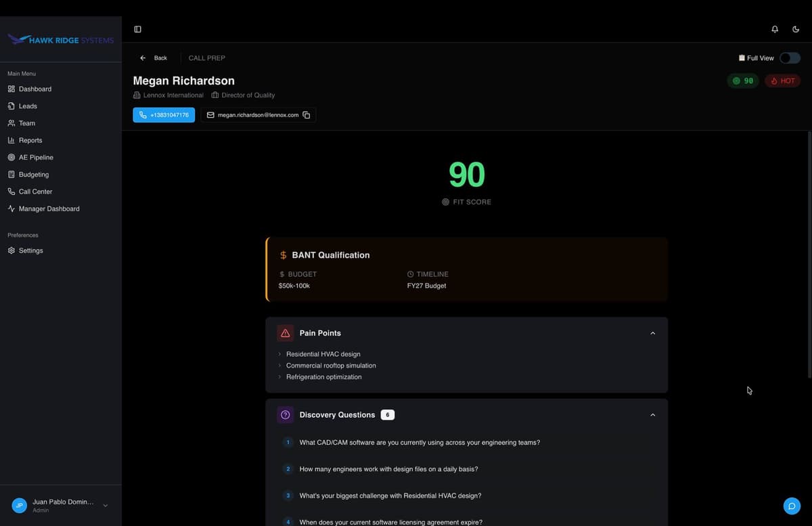Image resolution: width=812 pixels, height=526 pixels.
Task: Open Call Center using the phone icon
Action: tap(11, 192)
